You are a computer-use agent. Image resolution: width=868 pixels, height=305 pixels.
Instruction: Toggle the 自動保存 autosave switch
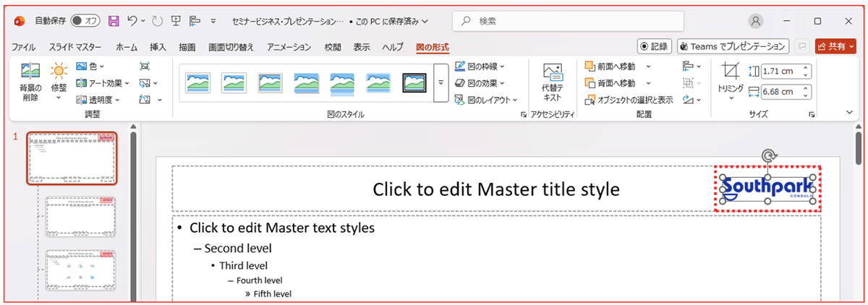click(x=86, y=21)
